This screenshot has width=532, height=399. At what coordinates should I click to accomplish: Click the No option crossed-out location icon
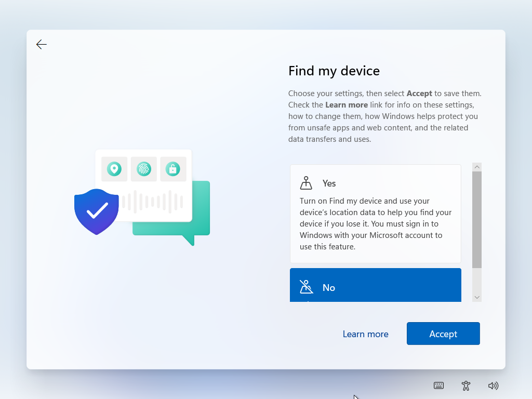click(x=306, y=287)
